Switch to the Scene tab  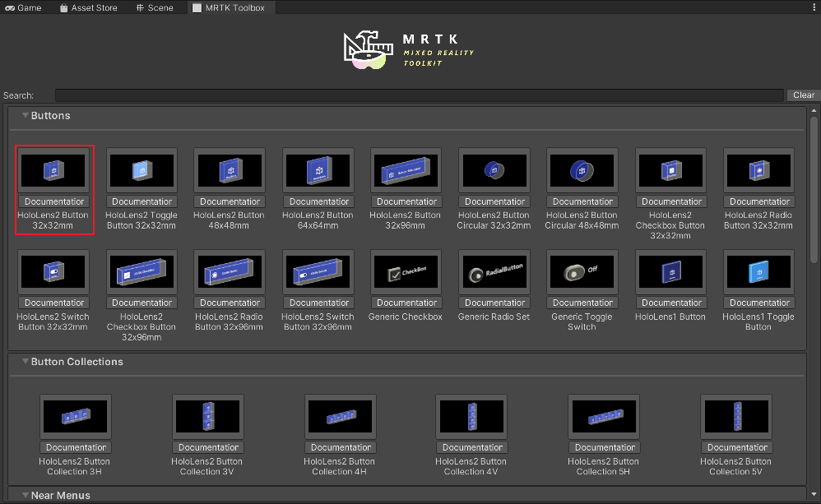click(155, 8)
